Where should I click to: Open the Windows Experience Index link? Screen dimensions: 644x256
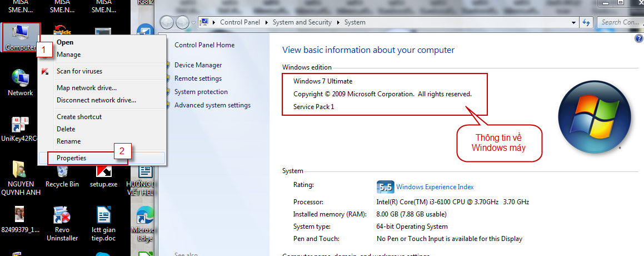[435, 187]
